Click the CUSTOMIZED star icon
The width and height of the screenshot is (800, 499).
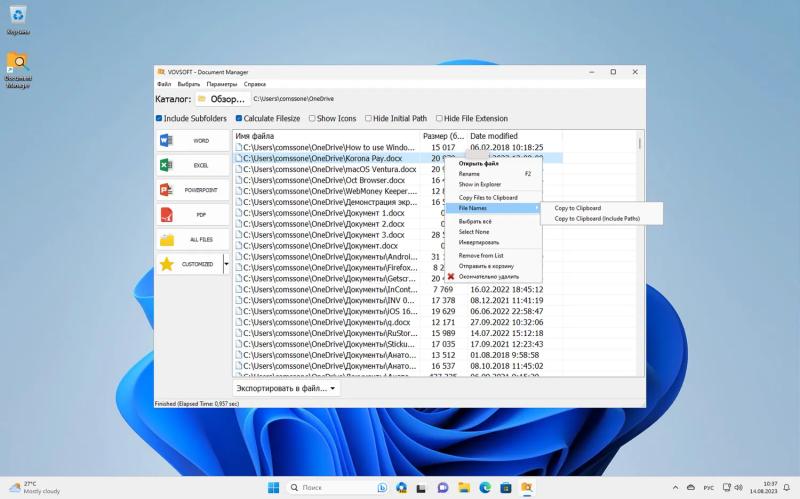point(166,264)
